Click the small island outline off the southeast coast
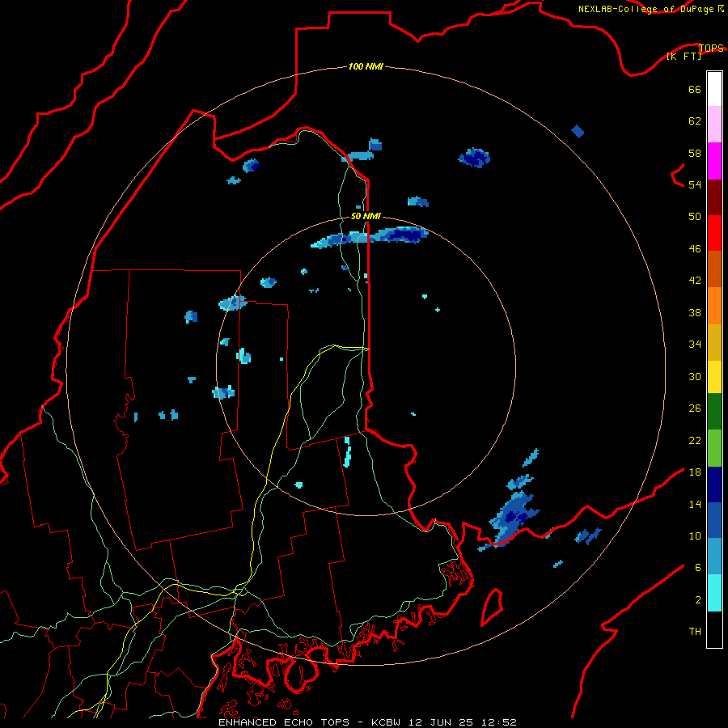The width and height of the screenshot is (728, 728). tap(492, 607)
